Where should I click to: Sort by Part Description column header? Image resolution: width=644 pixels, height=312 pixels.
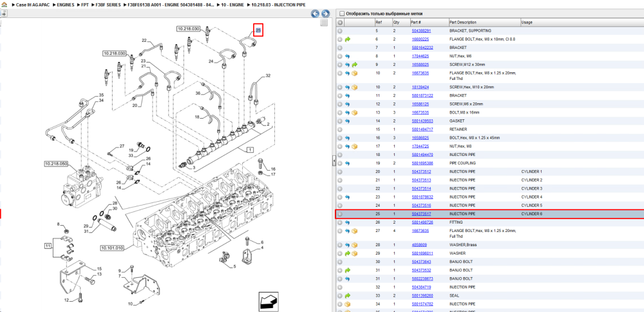point(484,22)
